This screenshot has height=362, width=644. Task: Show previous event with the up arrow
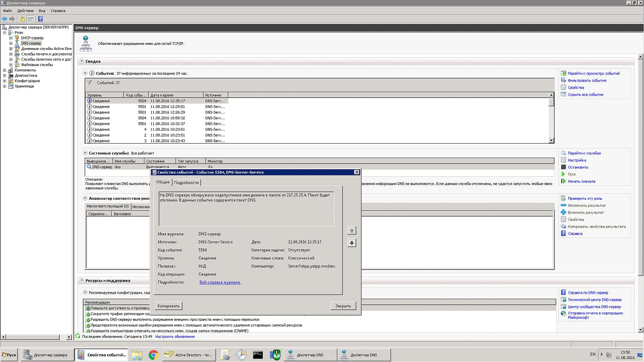click(352, 231)
